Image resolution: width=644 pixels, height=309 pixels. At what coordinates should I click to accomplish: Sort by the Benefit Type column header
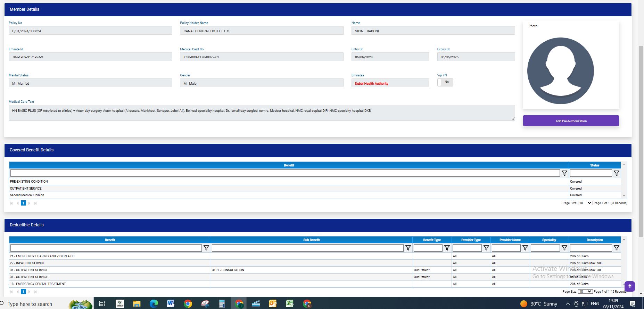coord(432,240)
